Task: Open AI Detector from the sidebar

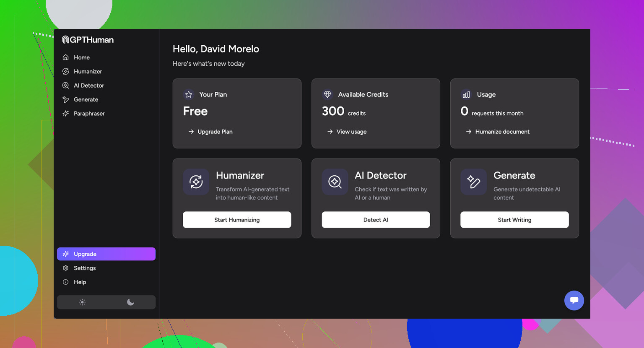Action: [x=88, y=86]
